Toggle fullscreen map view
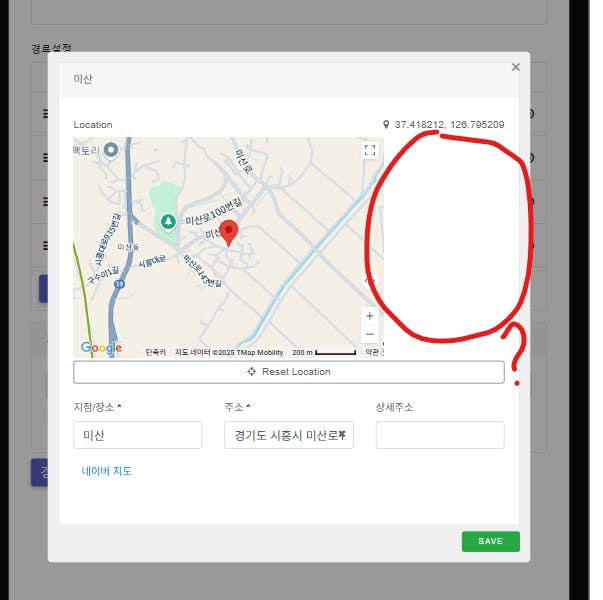Screen dimensions: 603x600 pyautogui.click(x=370, y=150)
